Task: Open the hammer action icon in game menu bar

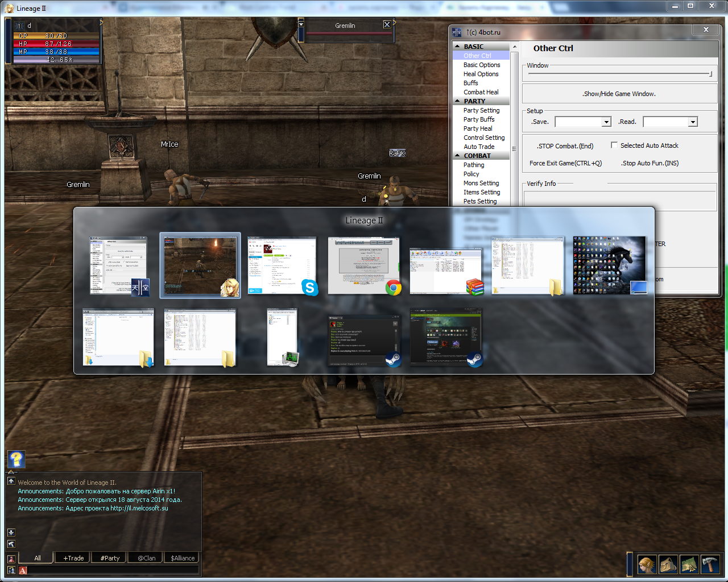Action: pos(710,564)
